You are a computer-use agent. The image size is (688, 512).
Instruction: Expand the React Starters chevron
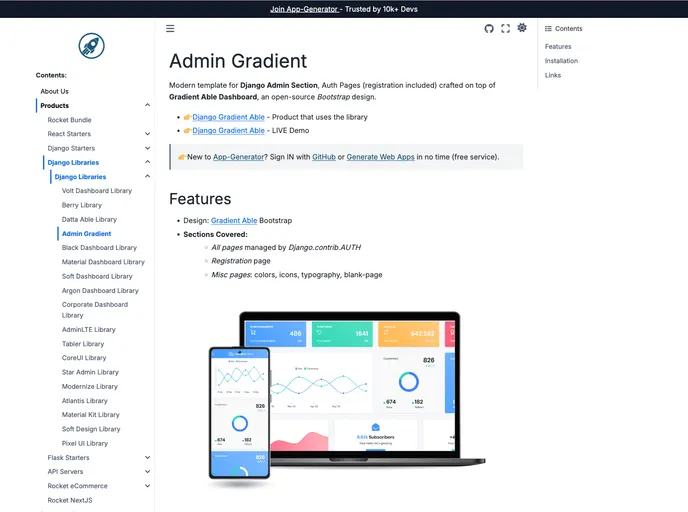click(x=147, y=134)
